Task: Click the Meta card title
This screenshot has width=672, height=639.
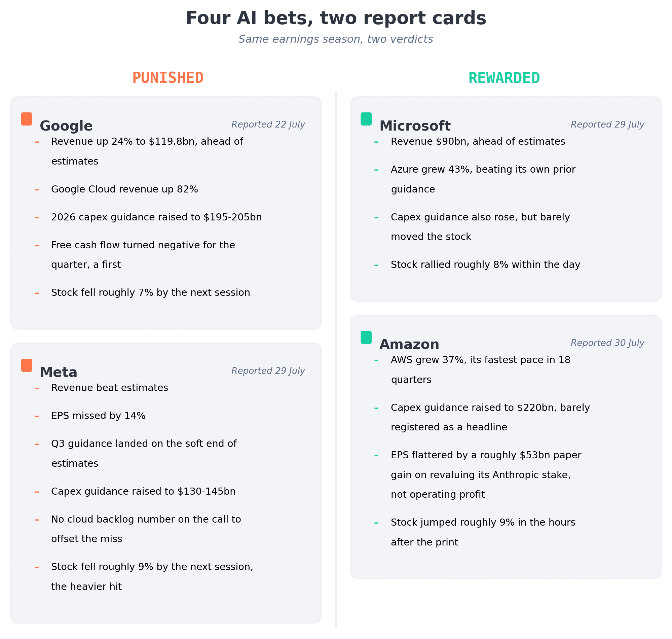Action: tap(58, 372)
